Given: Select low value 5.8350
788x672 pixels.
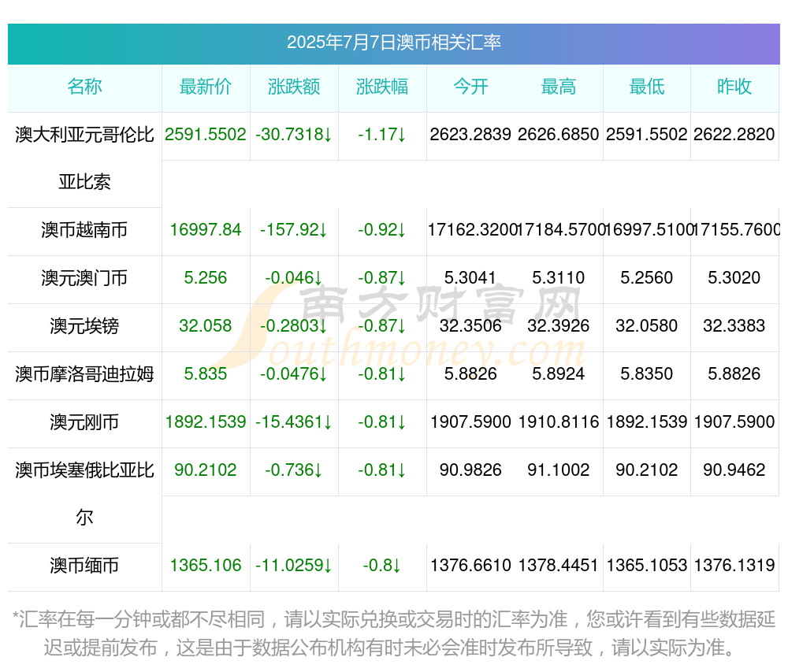Looking at the screenshot, I should pos(647,373).
